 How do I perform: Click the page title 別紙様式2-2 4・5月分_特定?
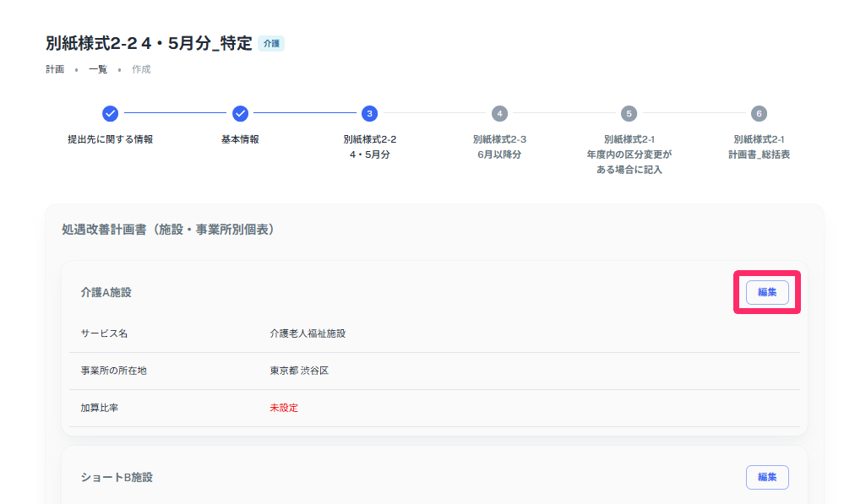(149, 43)
